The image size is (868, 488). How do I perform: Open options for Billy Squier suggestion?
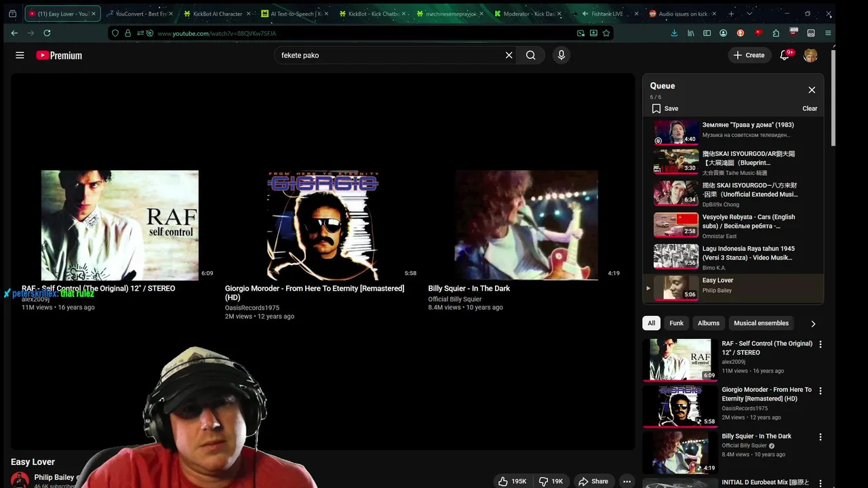click(821, 437)
